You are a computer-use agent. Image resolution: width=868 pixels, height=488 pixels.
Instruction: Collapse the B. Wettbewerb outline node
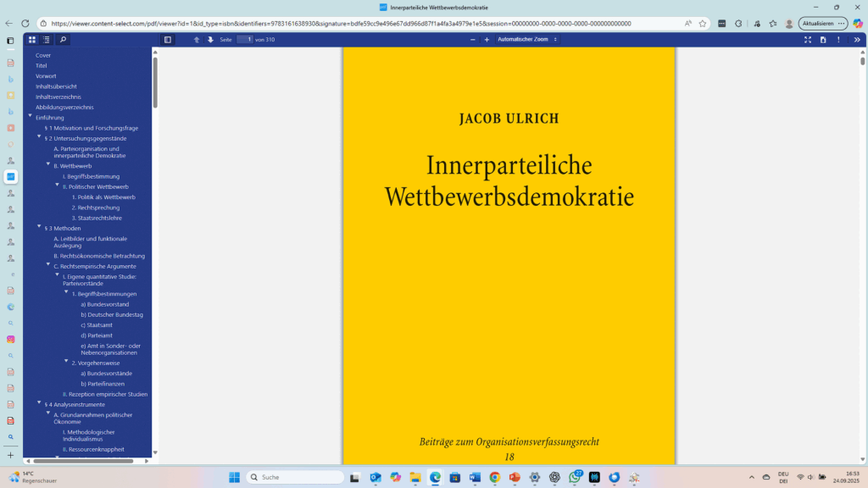(48, 166)
